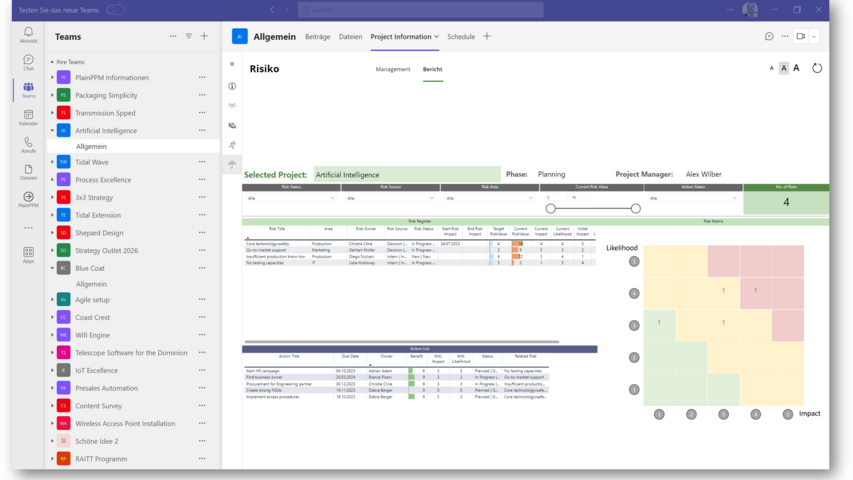Open the PlainPPM app icon
This screenshot has height=480, width=853.
[28, 198]
